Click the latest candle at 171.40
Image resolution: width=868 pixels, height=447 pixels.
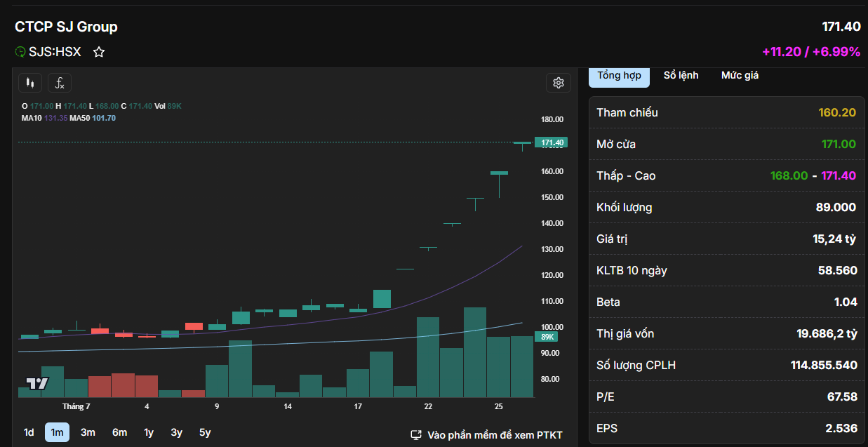pyautogui.click(x=522, y=145)
